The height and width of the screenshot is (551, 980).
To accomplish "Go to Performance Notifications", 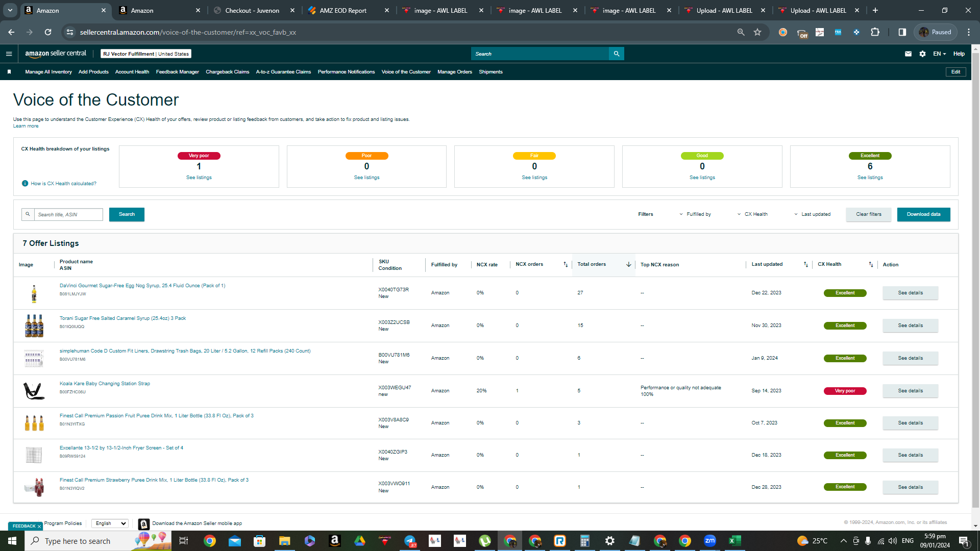I will pos(346,72).
